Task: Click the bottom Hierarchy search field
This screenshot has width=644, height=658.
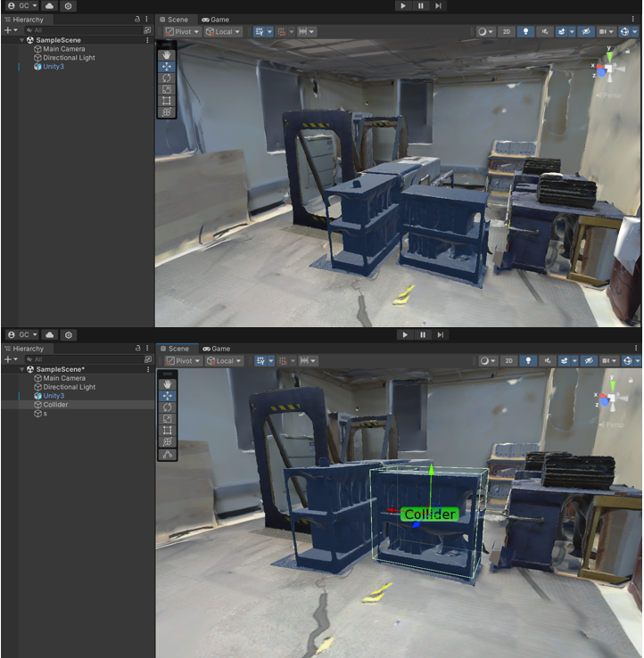Action: pos(84,359)
